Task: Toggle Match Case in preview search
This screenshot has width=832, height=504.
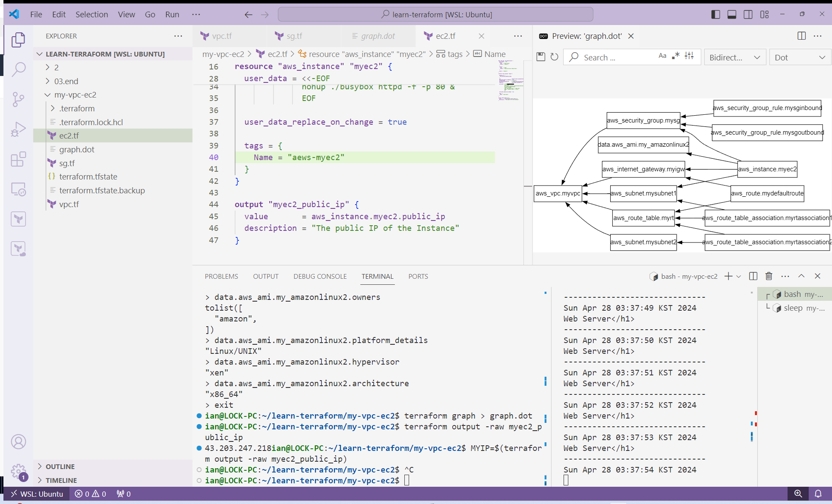Action: click(x=662, y=56)
